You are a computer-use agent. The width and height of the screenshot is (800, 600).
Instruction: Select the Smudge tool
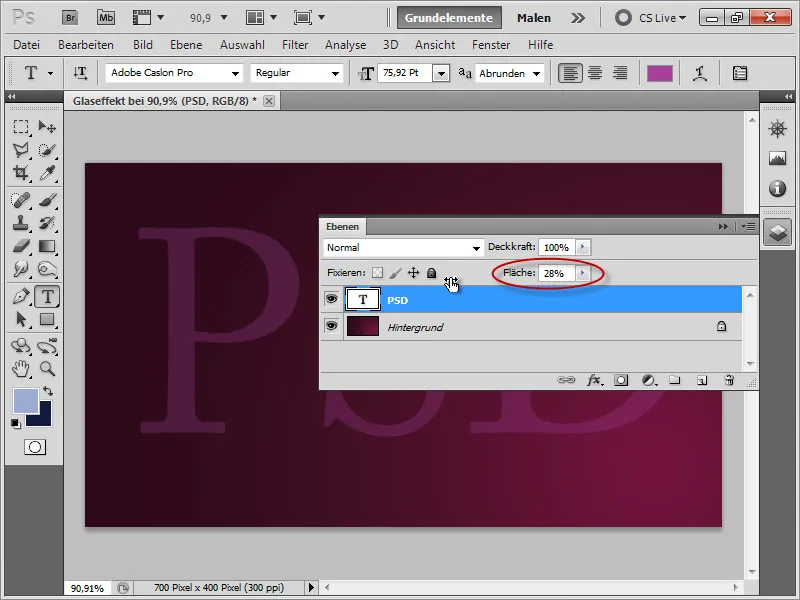21,269
